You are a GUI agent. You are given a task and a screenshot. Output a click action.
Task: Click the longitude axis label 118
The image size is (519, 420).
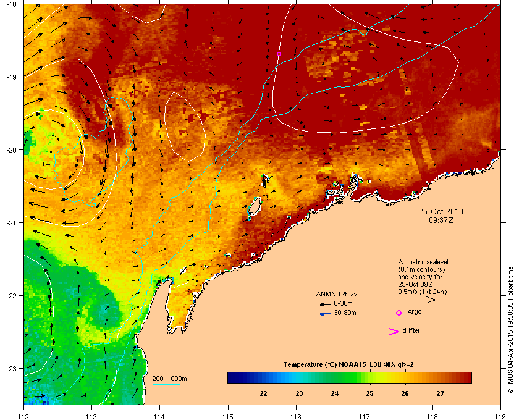[x=432, y=417]
